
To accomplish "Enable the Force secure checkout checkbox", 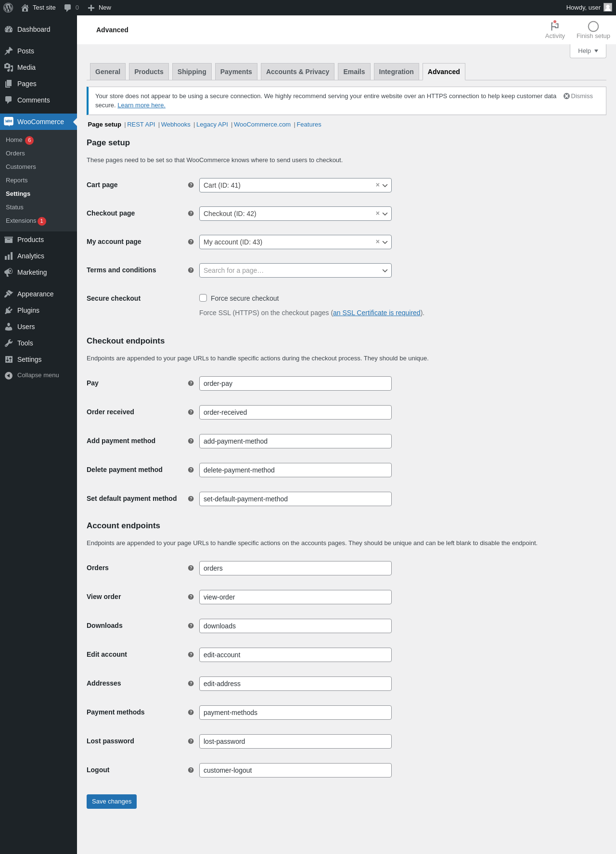I will (203, 298).
